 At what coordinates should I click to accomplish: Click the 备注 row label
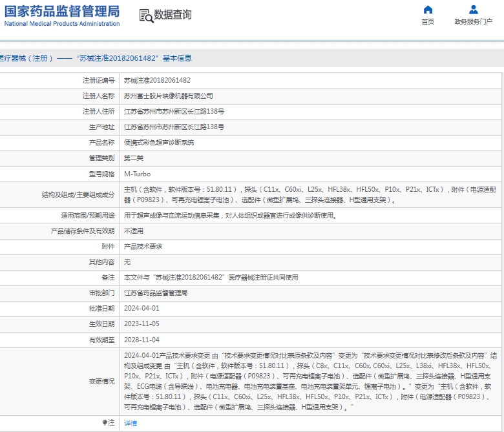[x=108, y=277]
